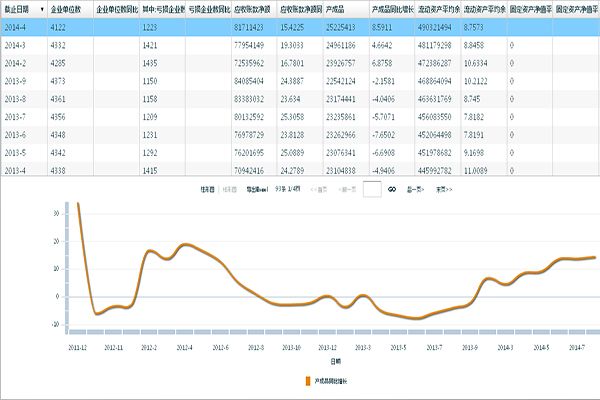Toggle the orange 产成品同比增长 legend swatch

(x=308, y=381)
